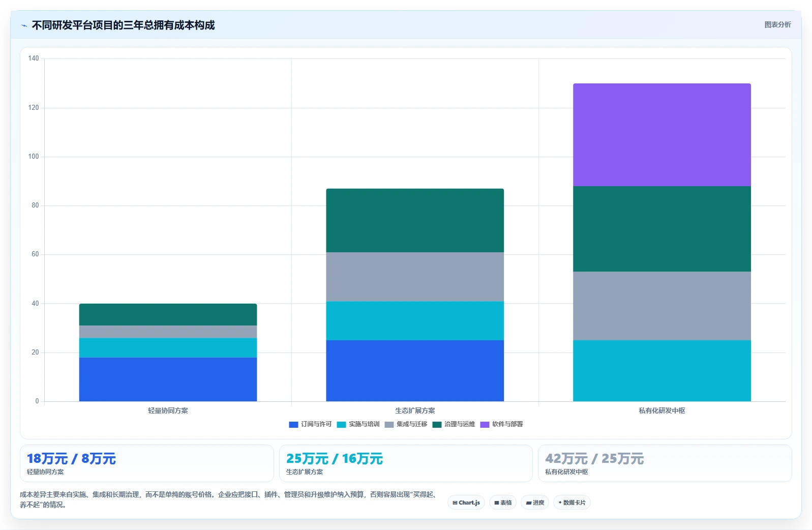Click the blue segment of 轻量协同方案 bar
The width and height of the screenshot is (812, 530).
[x=168, y=379]
